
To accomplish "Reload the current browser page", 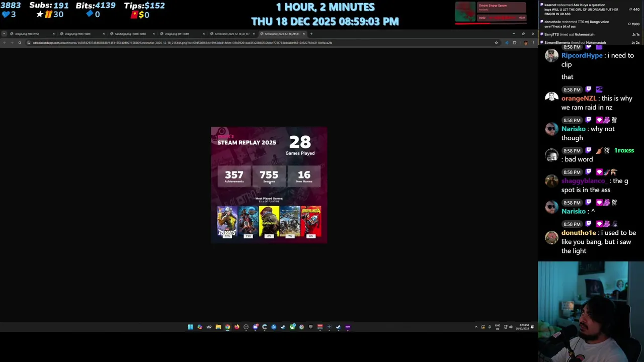I will (20, 43).
